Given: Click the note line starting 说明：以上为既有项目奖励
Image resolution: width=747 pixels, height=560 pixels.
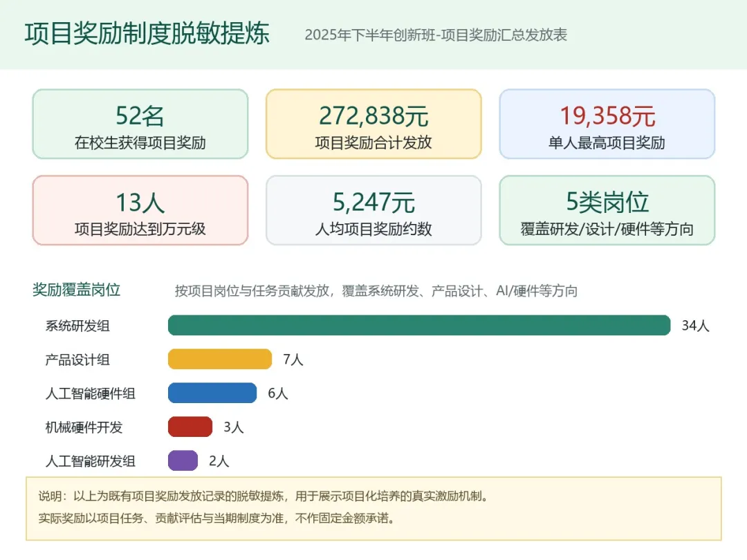Looking at the screenshot, I should (x=264, y=496).
